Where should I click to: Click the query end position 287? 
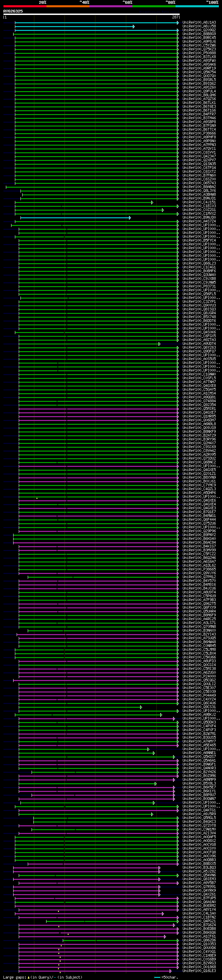(x=175, y=17)
